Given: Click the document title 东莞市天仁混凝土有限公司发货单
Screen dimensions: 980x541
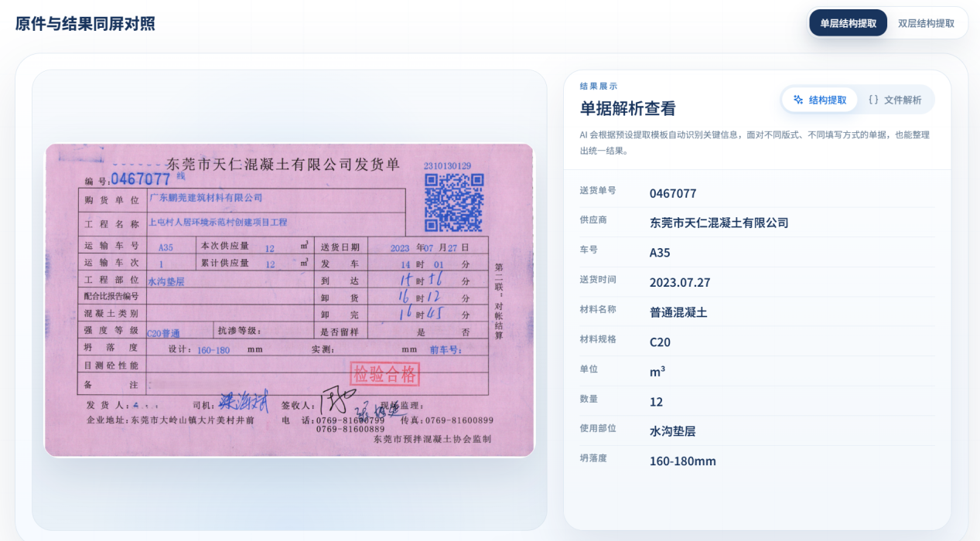Looking at the screenshot, I should [x=283, y=164].
